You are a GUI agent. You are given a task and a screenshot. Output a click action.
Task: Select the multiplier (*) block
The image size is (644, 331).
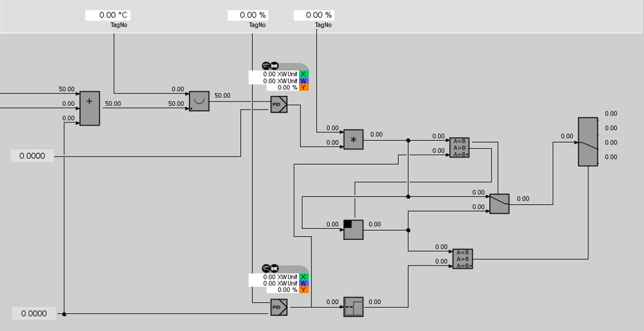[353, 139]
